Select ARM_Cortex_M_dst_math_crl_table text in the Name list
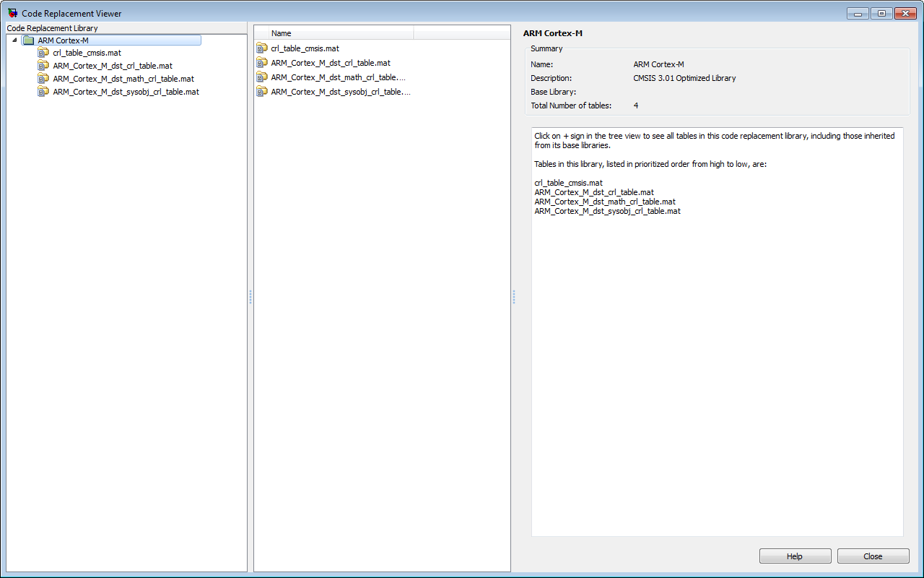The image size is (924, 578). tap(339, 77)
